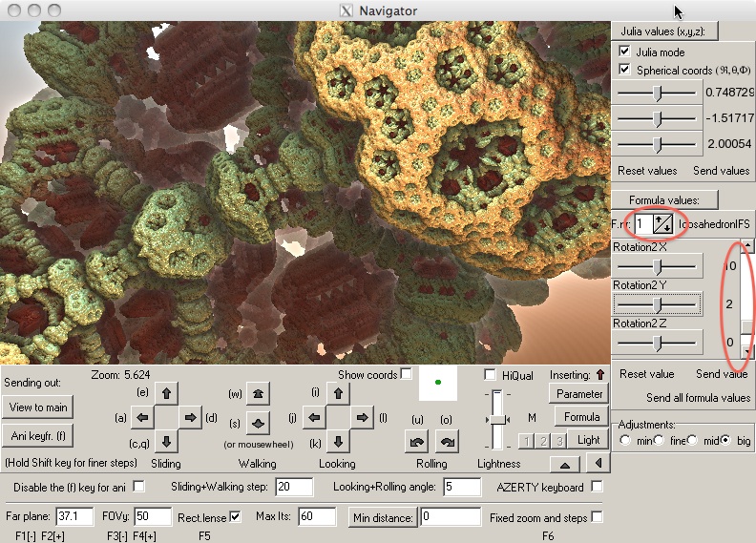This screenshot has width=756, height=543.
Task: Enable the HiQual checkbox
Action: point(490,374)
